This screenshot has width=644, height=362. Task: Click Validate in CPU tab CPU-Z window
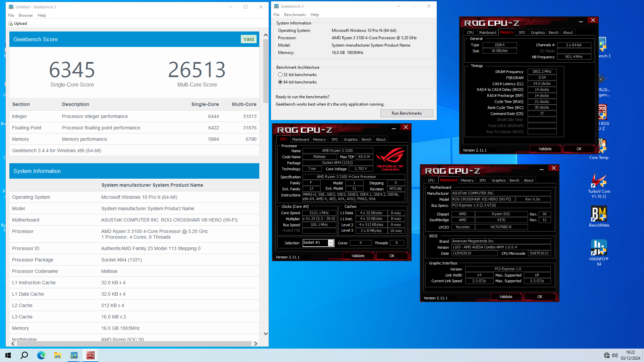tap(358, 256)
